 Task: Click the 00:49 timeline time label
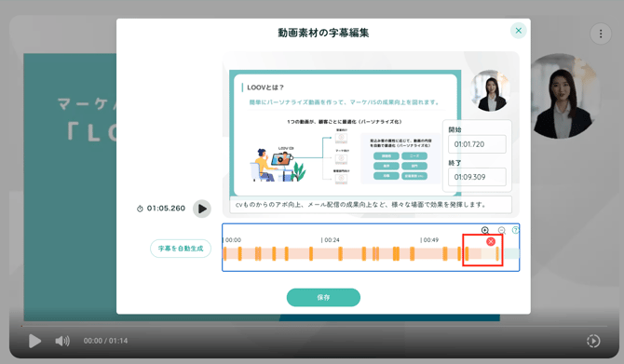pyautogui.click(x=430, y=240)
